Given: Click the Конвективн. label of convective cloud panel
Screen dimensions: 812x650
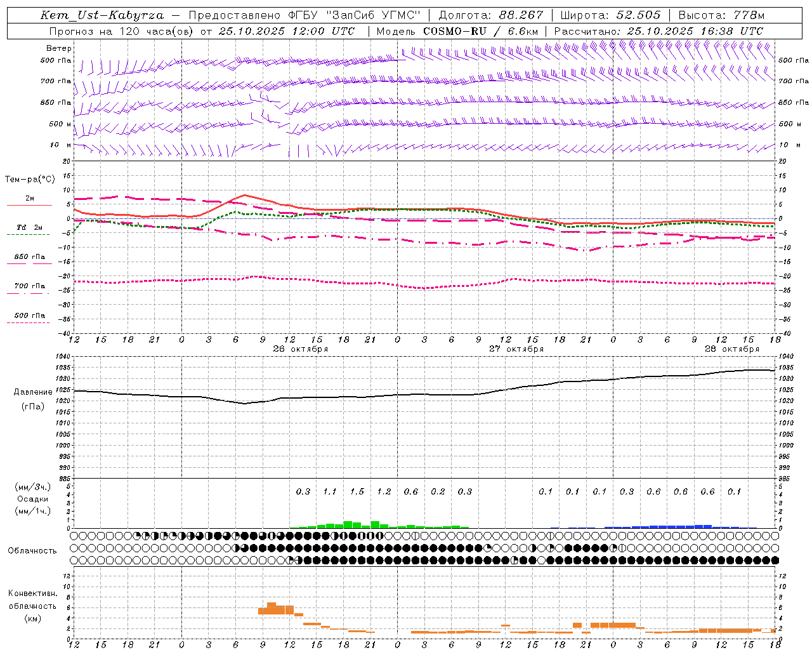Looking at the screenshot, I should tap(32, 594).
